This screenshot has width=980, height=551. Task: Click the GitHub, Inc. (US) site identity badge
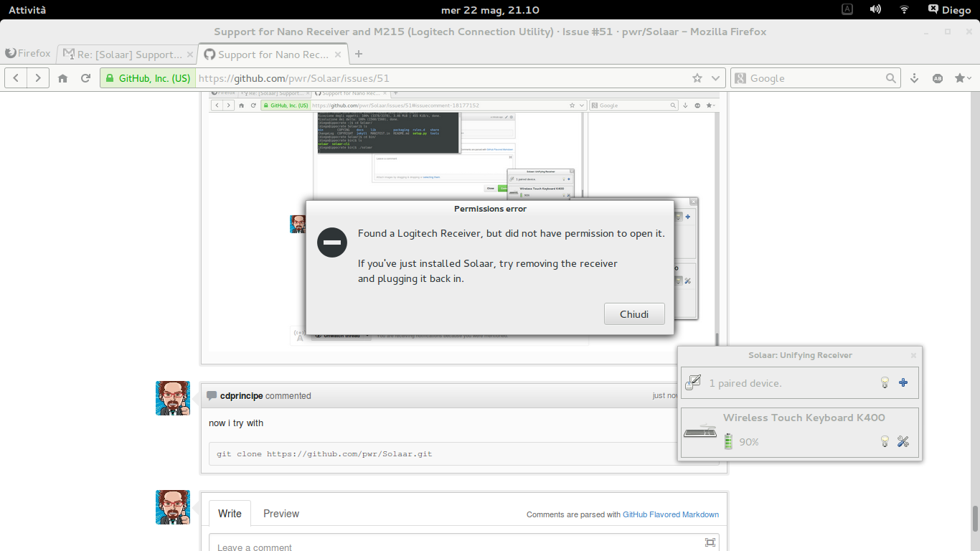[x=148, y=78]
